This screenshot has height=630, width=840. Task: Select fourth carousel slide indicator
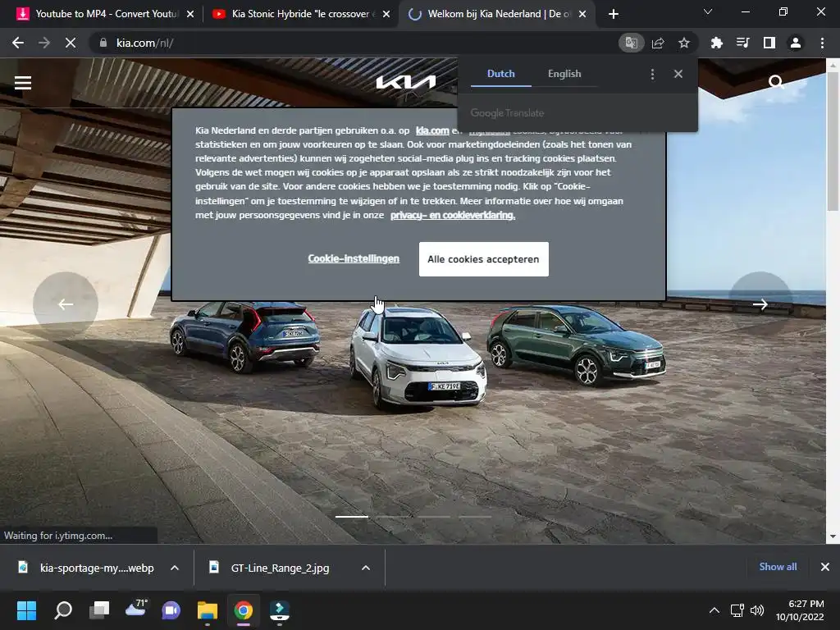[x=475, y=517]
